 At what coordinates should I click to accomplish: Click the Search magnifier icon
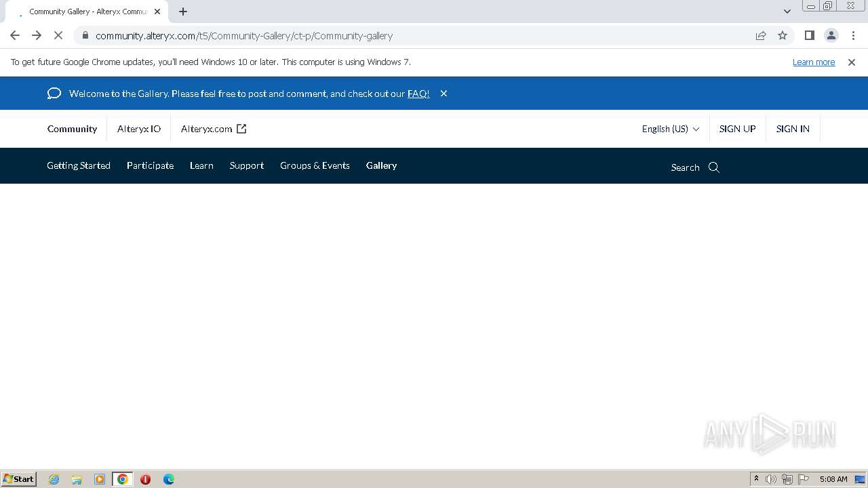(714, 167)
